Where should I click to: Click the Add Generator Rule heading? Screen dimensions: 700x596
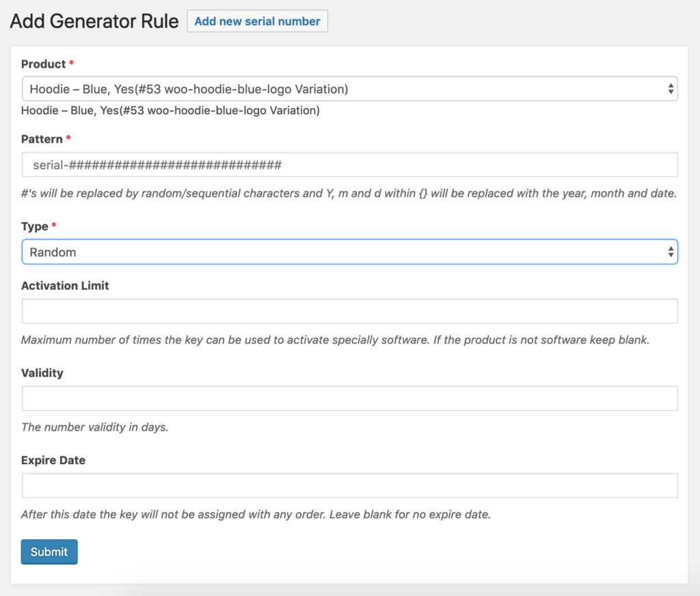click(94, 21)
